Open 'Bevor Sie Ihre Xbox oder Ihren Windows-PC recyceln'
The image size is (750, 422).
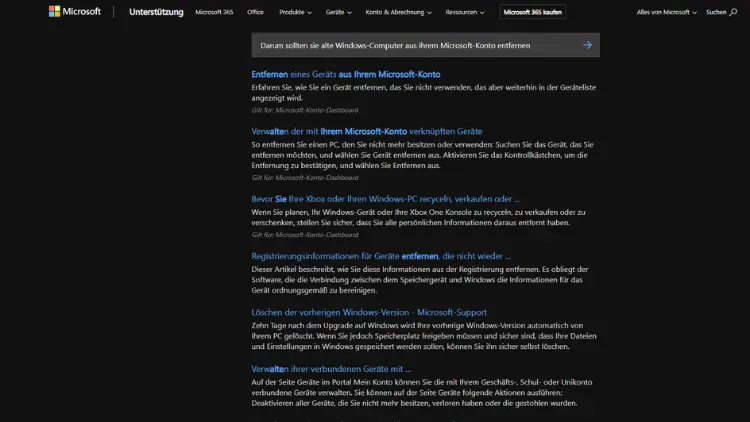(x=386, y=199)
